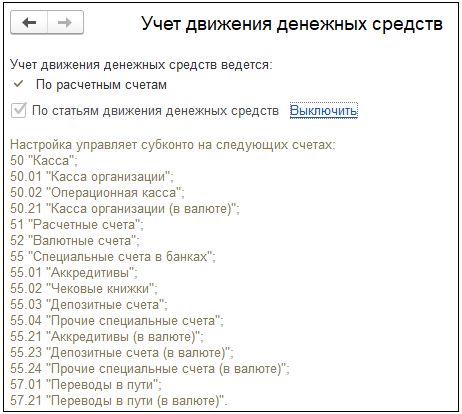Select the 55.03 "Депозитные счета" line

coord(89,305)
